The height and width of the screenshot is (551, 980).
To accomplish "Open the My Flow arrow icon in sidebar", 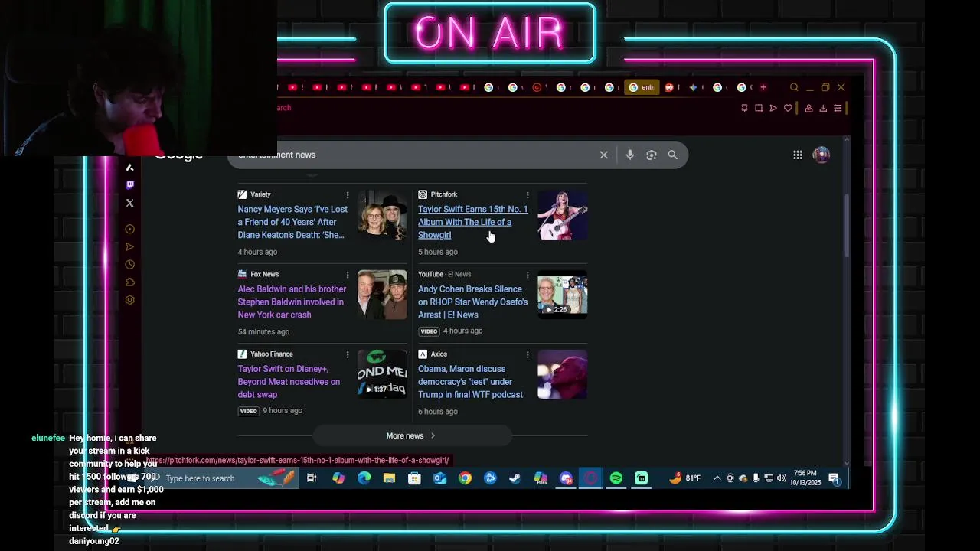I will (129, 246).
